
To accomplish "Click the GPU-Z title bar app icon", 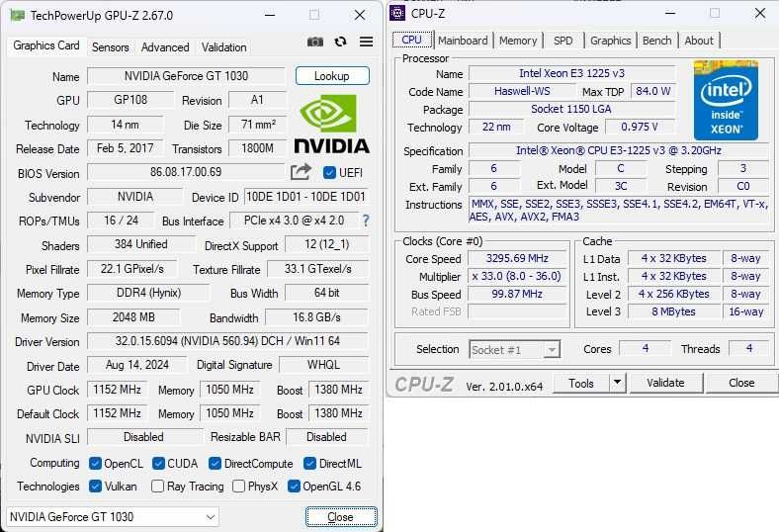I will 18,16.
